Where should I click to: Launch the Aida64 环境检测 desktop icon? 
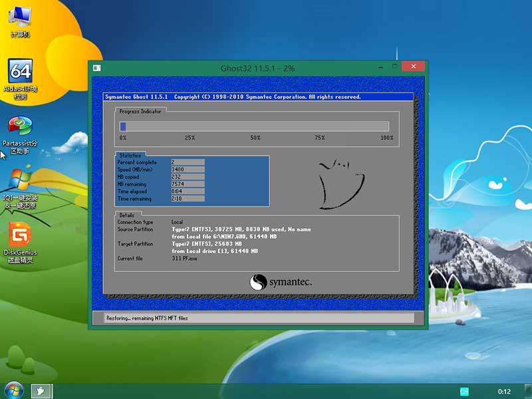[21, 79]
